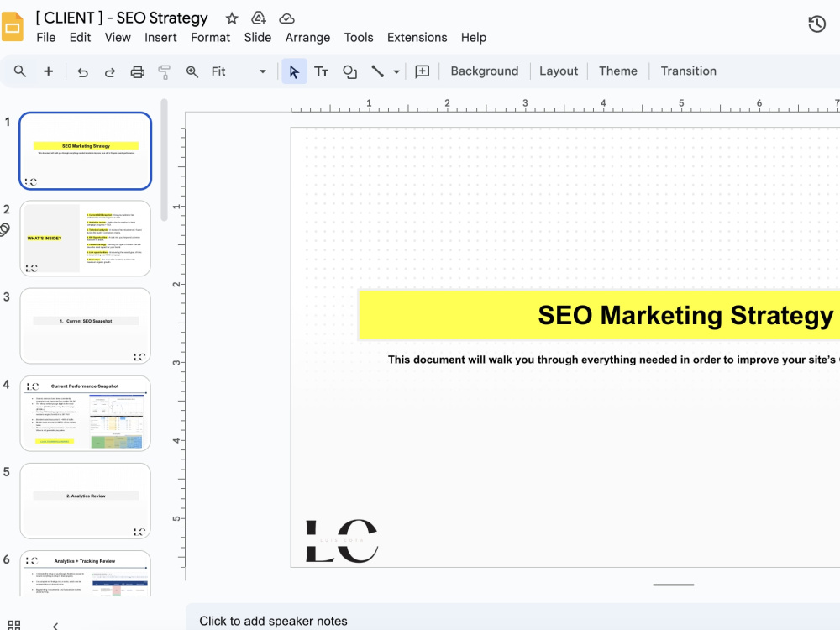This screenshot has width=840, height=630.
Task: Open the search menus magnifier
Action: [20, 71]
